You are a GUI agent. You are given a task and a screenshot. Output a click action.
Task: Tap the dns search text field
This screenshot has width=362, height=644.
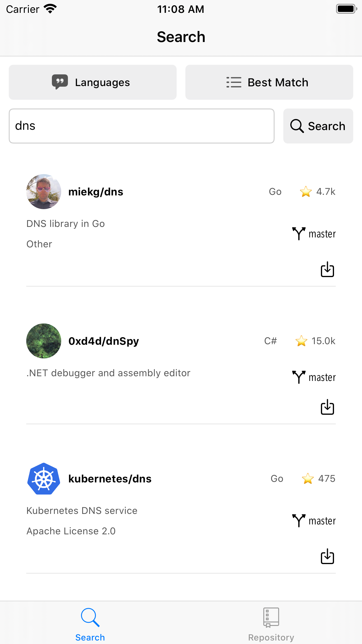[x=141, y=126]
